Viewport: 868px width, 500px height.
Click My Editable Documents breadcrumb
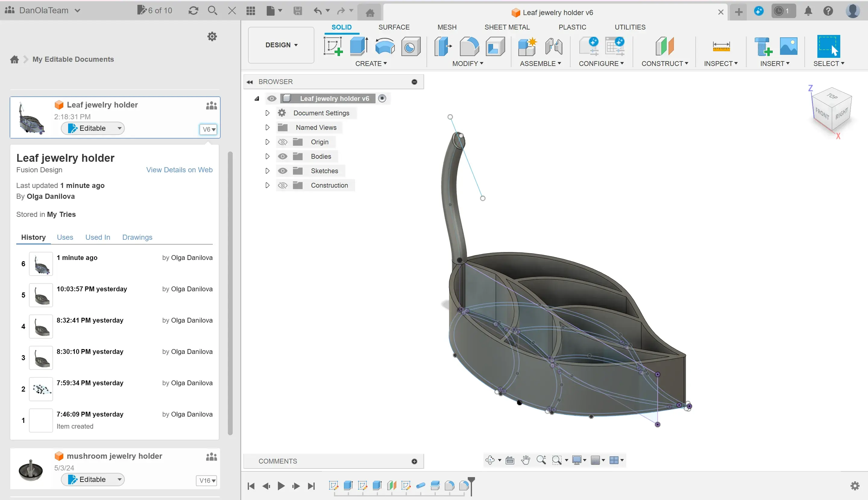[x=73, y=59]
